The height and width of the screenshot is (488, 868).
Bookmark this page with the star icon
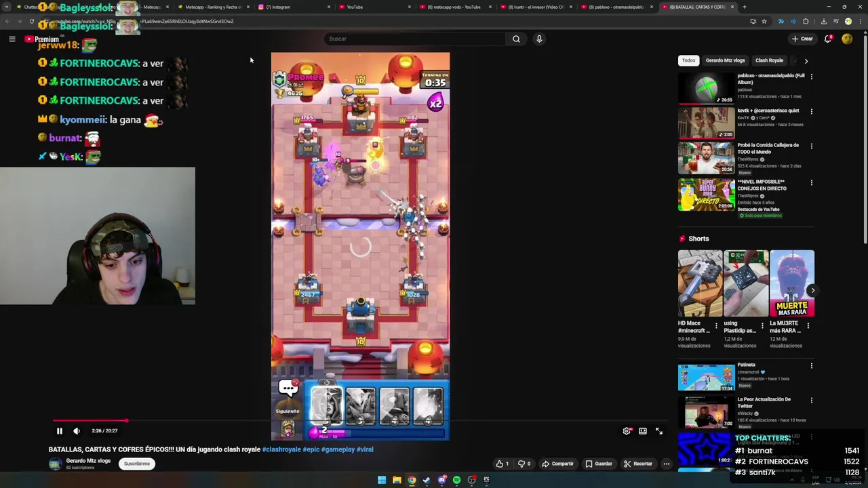764,21
